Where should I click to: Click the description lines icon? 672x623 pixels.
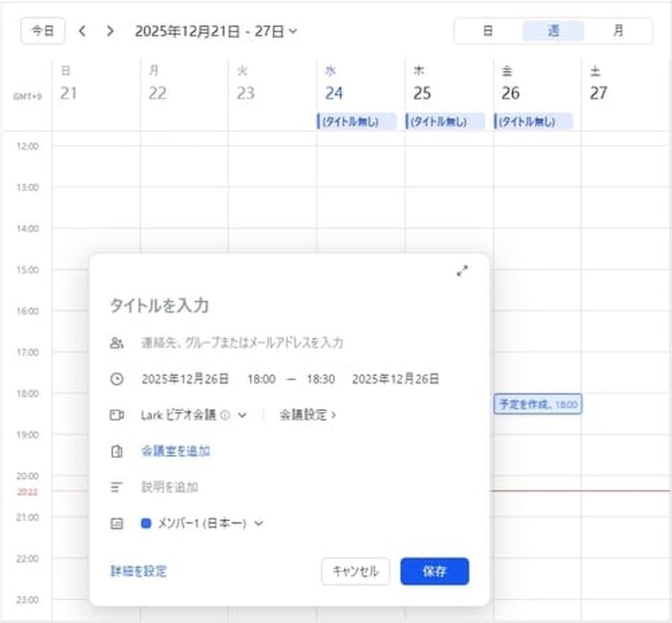tap(116, 486)
